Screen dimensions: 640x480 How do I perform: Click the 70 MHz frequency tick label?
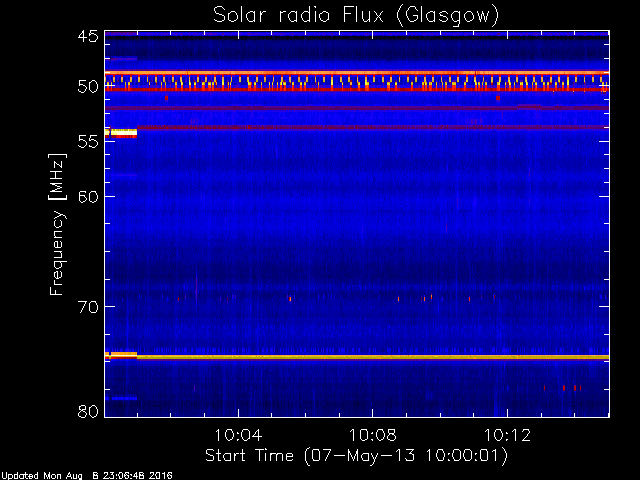(x=88, y=307)
